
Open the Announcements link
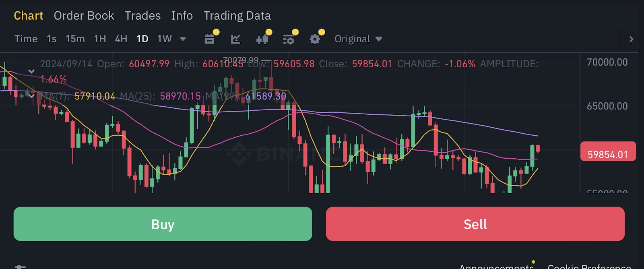click(496, 266)
